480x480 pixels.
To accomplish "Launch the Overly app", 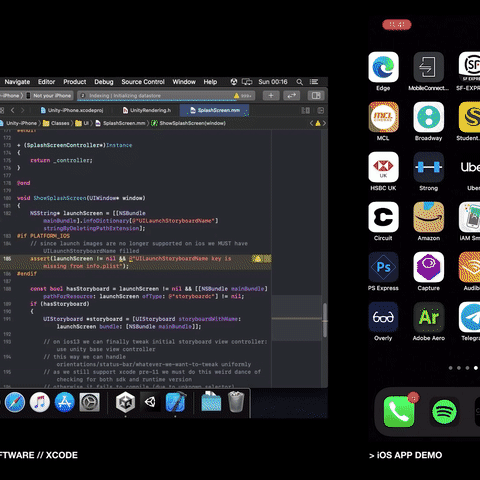I will pos(383,317).
